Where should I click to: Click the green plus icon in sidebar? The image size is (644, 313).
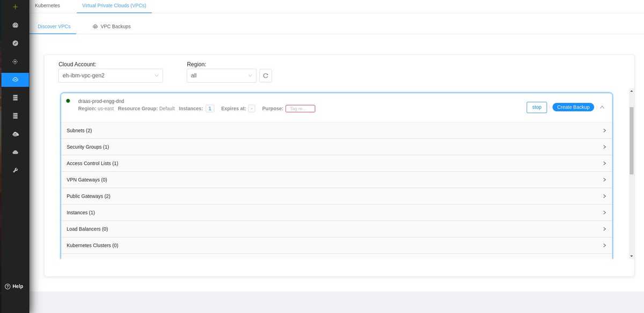coord(15,7)
